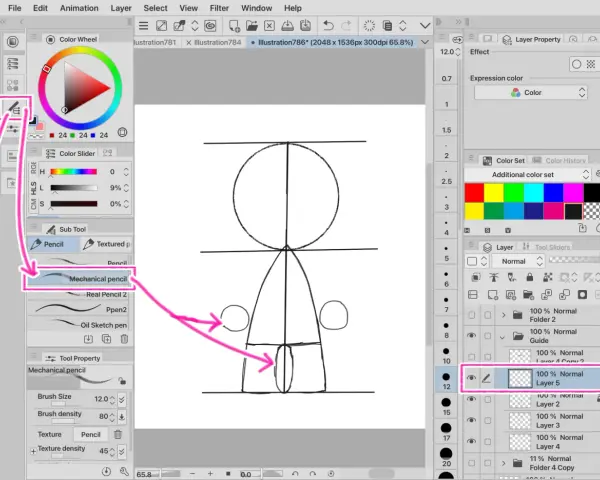This screenshot has height=480, width=600.
Task: Click the New layer folder icon
Action: click(x=528, y=295)
